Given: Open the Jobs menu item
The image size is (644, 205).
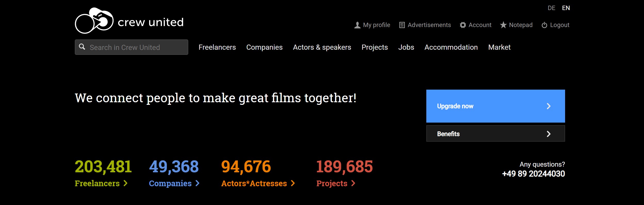Looking at the screenshot, I should click(x=406, y=47).
